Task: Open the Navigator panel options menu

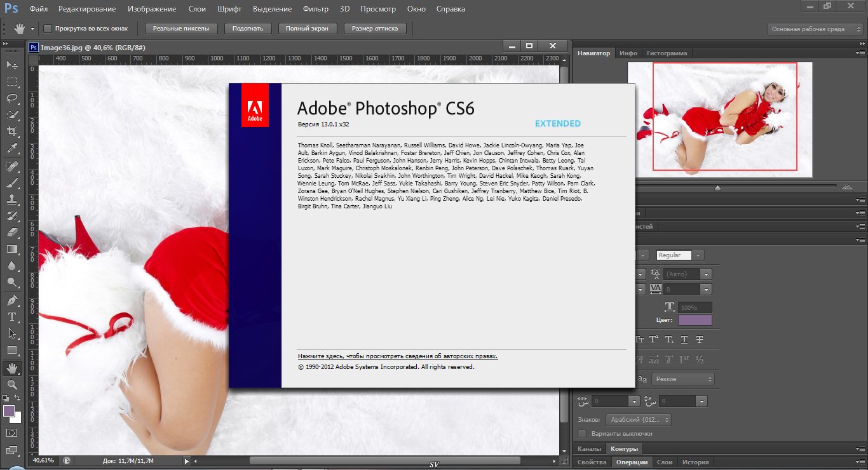Action: click(x=859, y=53)
